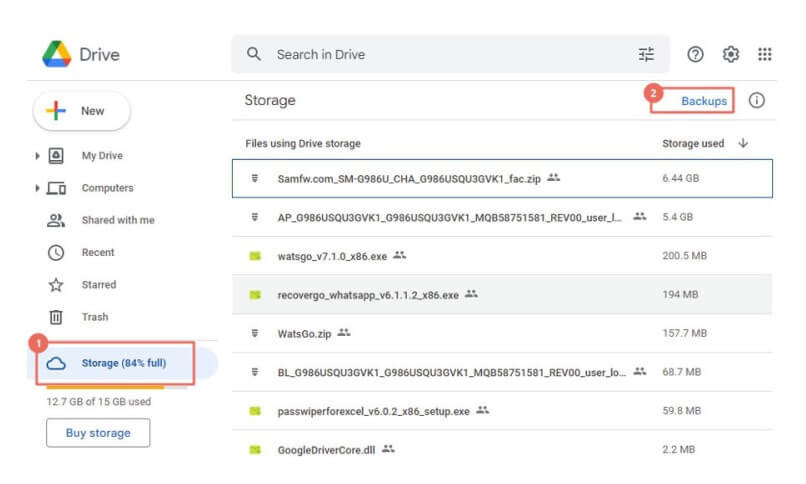806x484 pixels.
Task: Click the file icon of recovergo_whatsapp exe
Action: click(x=255, y=295)
